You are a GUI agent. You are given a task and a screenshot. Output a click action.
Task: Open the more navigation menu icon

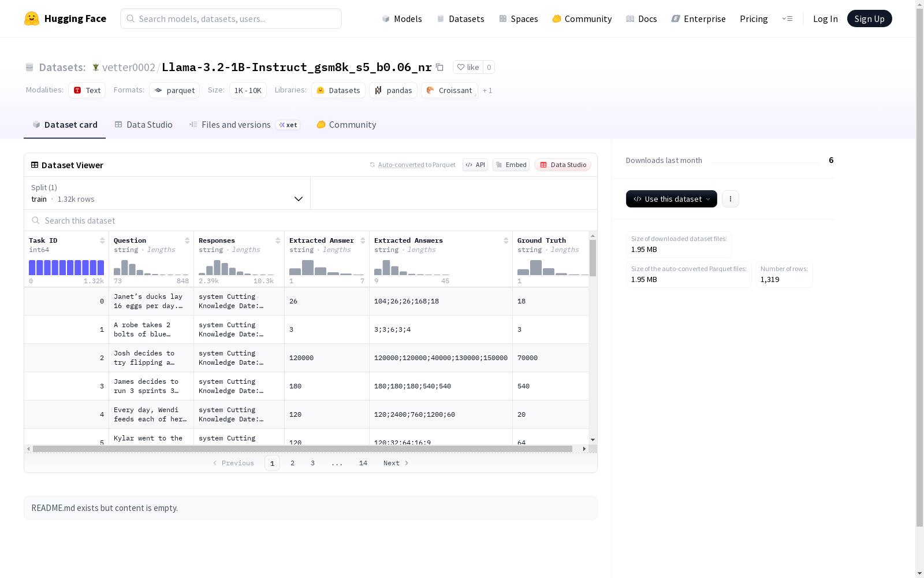click(x=787, y=18)
